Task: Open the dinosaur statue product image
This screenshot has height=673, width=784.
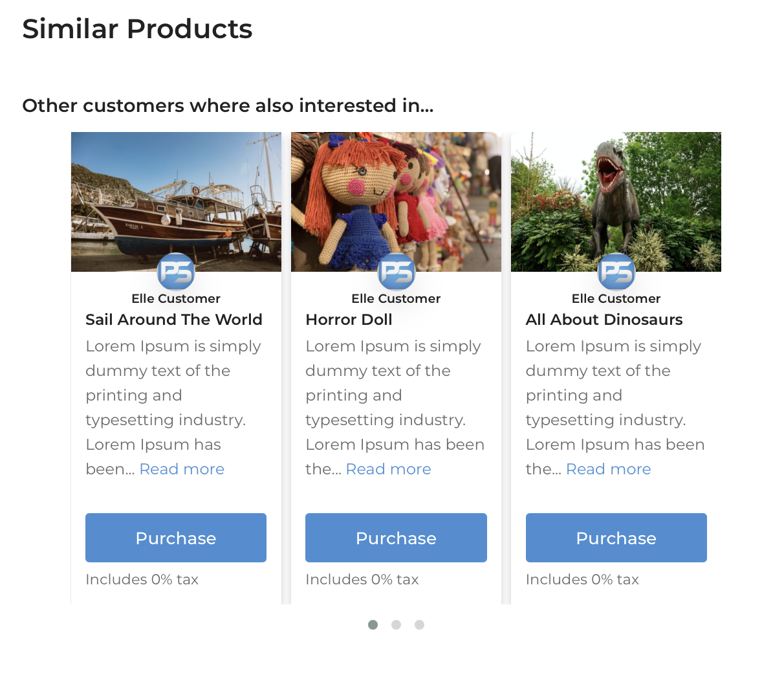Action: coord(616,202)
